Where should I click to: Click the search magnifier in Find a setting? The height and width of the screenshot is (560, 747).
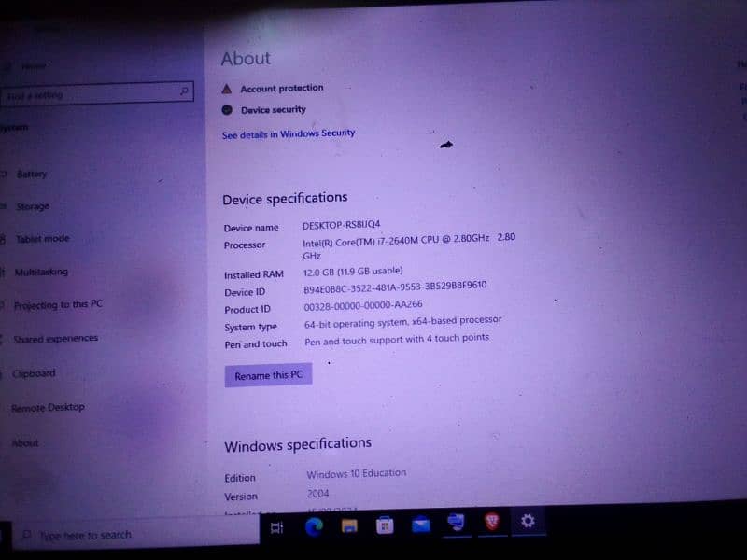pos(185,91)
